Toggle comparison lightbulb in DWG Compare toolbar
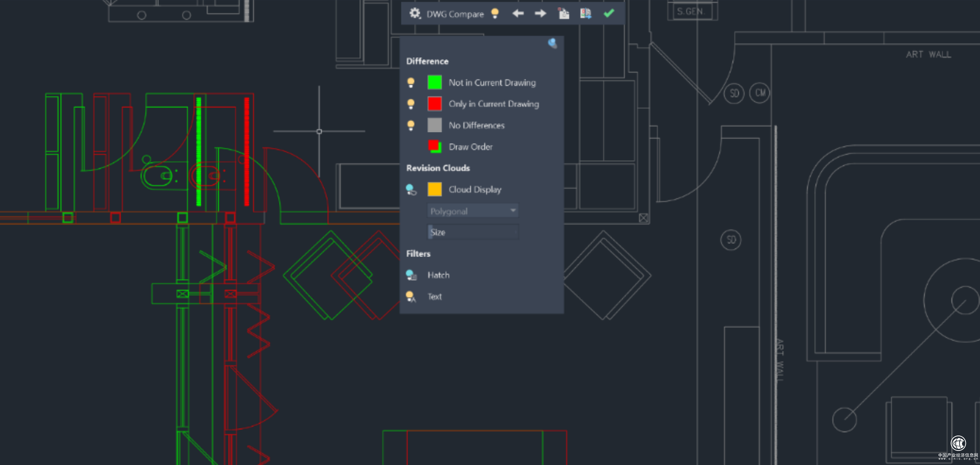This screenshot has height=465, width=980. click(495, 14)
